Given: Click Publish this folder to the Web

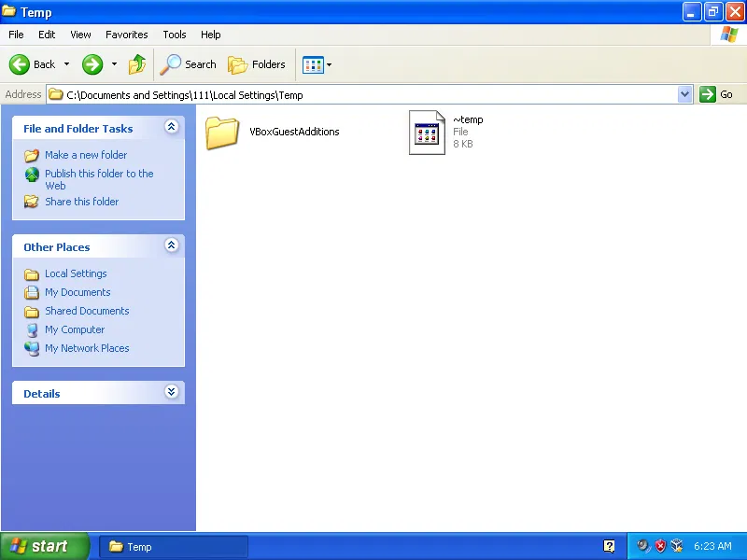Looking at the screenshot, I should coord(99,179).
